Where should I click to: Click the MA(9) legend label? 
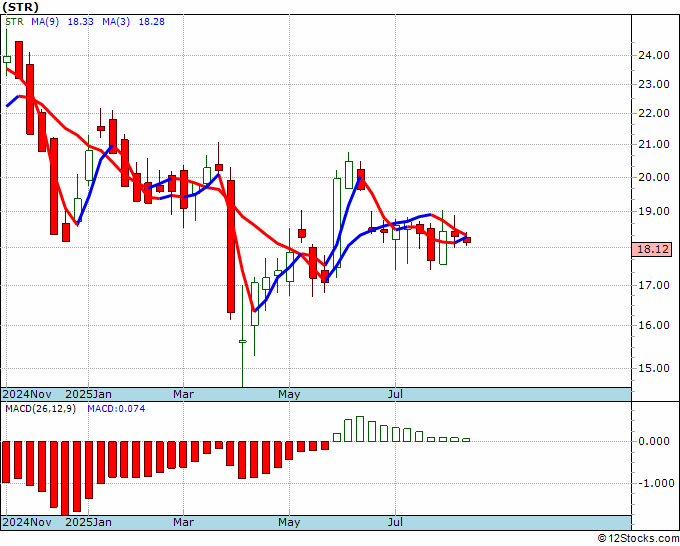pos(45,22)
